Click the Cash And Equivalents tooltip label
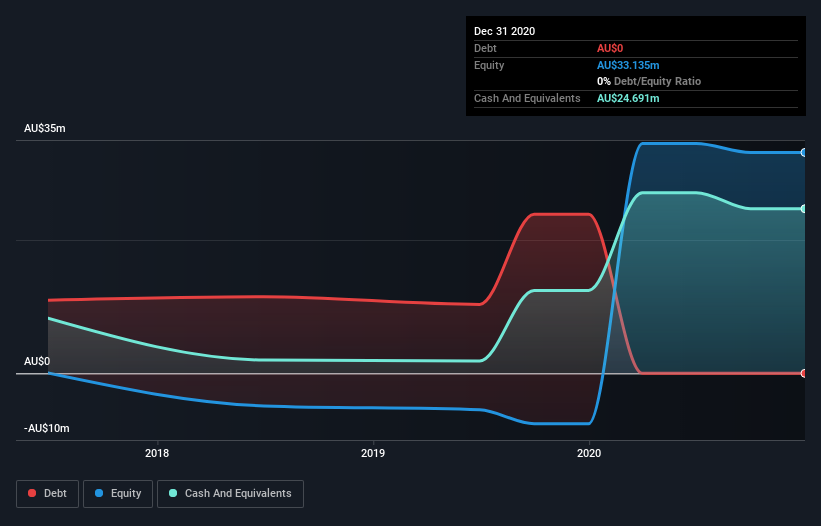821x526 pixels. tap(527, 98)
